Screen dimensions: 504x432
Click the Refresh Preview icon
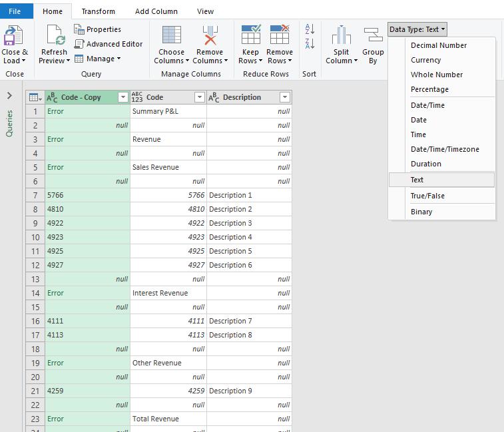56,35
